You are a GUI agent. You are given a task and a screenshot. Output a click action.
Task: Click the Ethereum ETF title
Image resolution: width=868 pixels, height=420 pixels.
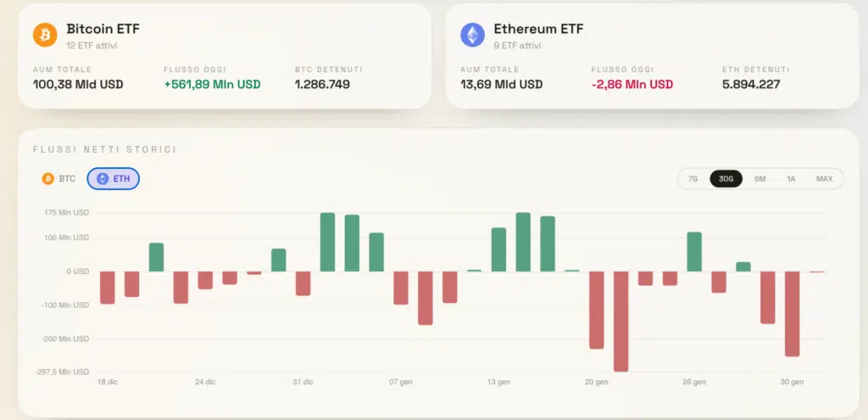[538, 29]
